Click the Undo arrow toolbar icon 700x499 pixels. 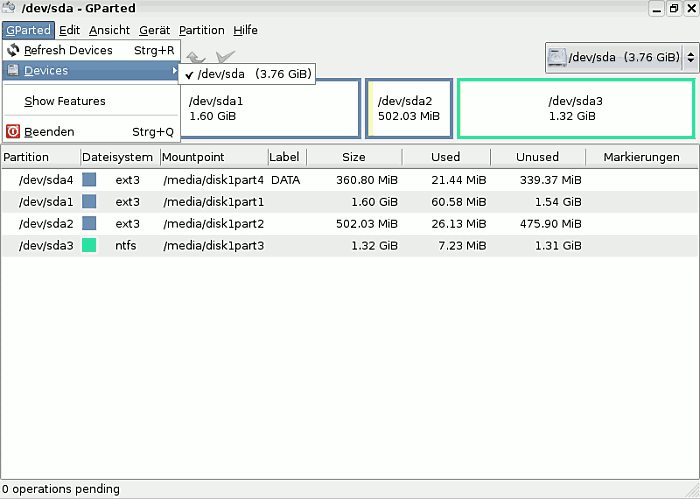[x=196, y=57]
